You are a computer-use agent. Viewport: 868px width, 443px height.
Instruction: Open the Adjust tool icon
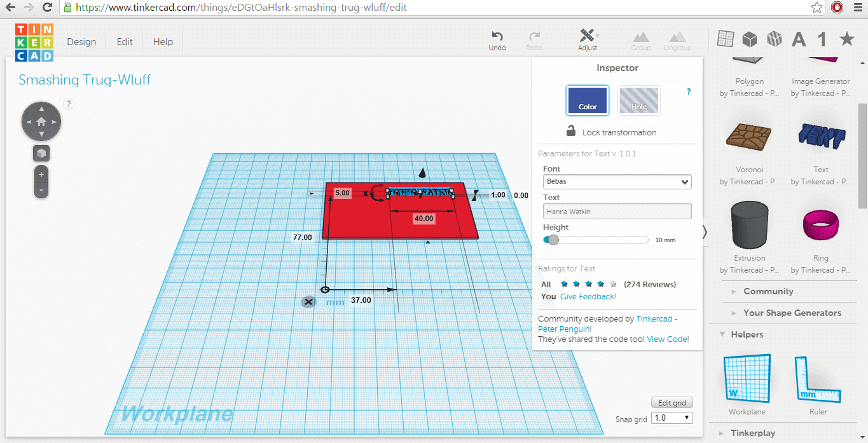588,35
